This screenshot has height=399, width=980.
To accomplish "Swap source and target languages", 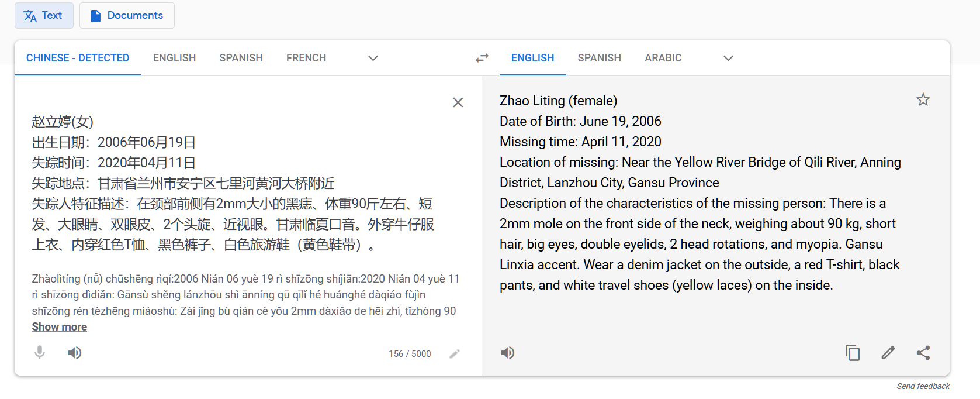I will click(x=482, y=58).
